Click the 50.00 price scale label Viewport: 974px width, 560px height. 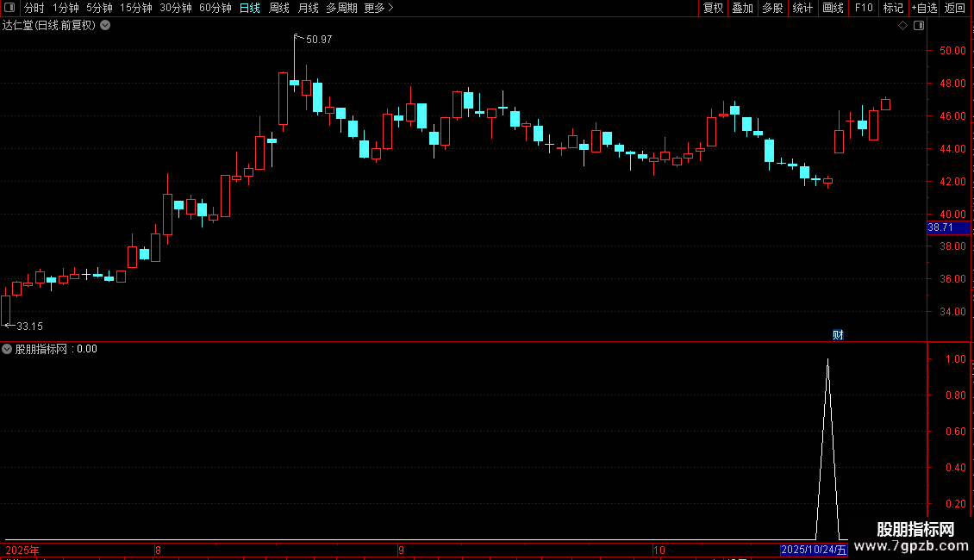click(x=952, y=50)
